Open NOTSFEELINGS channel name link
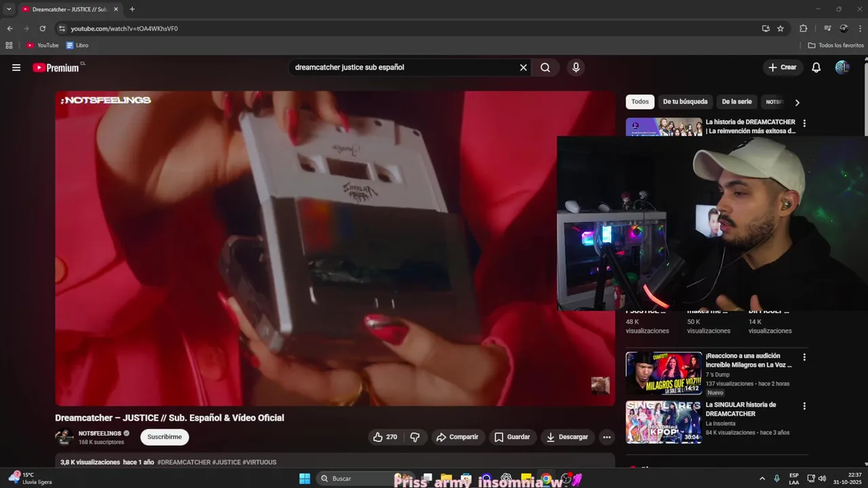Viewport: 868px width, 488px height. (100, 433)
